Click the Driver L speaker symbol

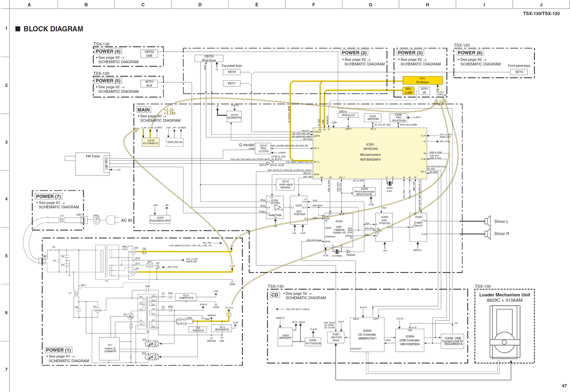(x=487, y=221)
